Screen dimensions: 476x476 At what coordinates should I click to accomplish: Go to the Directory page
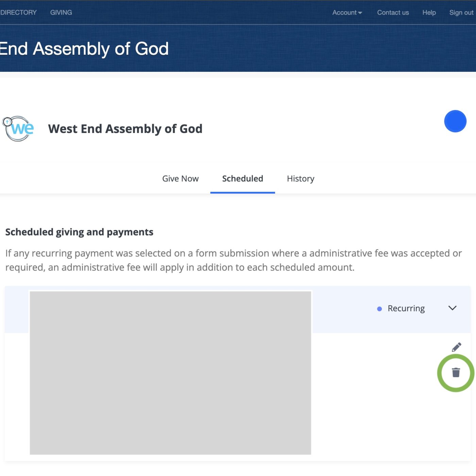tap(18, 13)
